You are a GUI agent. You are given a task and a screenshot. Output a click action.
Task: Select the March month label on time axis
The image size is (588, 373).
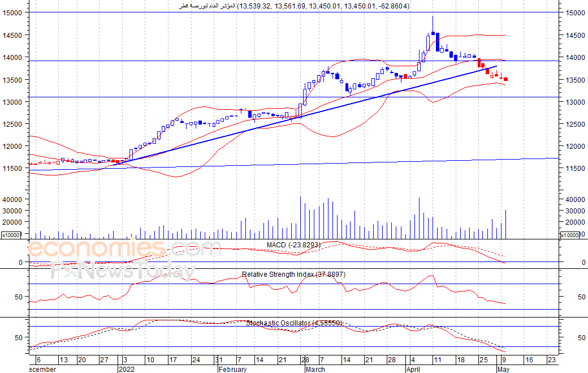pos(315,369)
